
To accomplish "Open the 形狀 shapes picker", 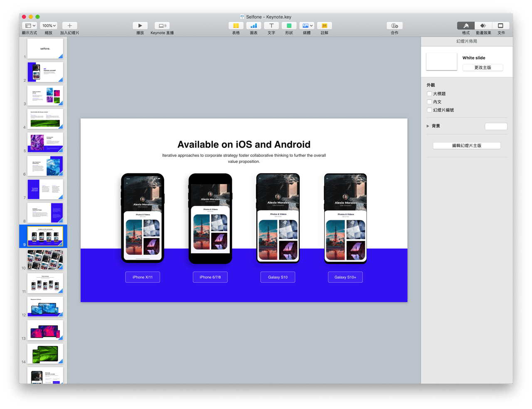I will [289, 26].
